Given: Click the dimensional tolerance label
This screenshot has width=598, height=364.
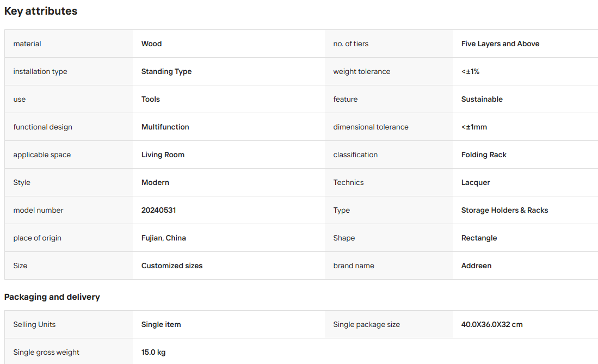Looking at the screenshot, I should [x=371, y=127].
